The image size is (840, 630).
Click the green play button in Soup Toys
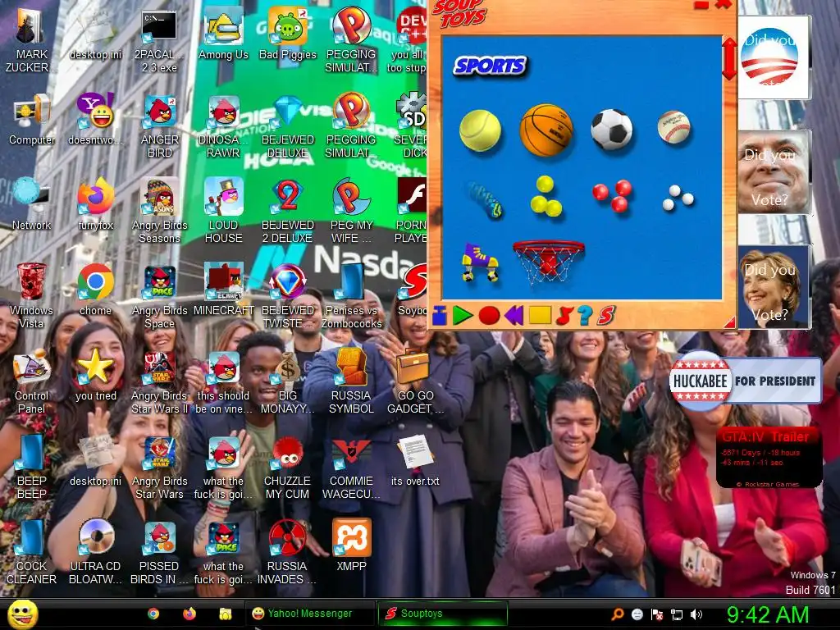pyautogui.click(x=462, y=316)
